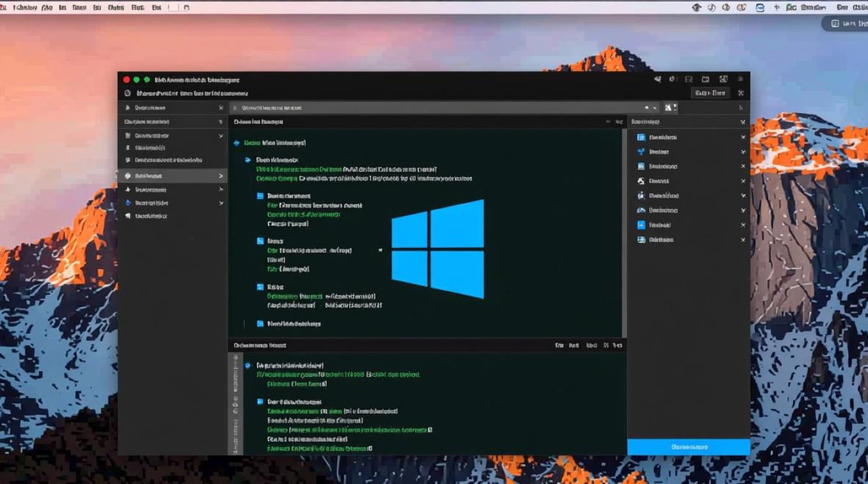Click the blue triangle icon in the left sidebar
This screenshot has height=484, width=868.
click(x=128, y=203)
